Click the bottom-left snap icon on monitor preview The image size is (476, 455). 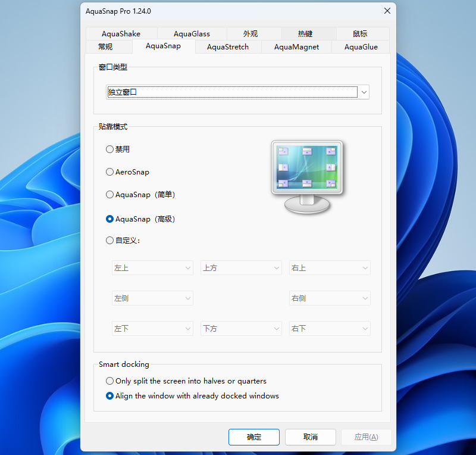(283, 183)
